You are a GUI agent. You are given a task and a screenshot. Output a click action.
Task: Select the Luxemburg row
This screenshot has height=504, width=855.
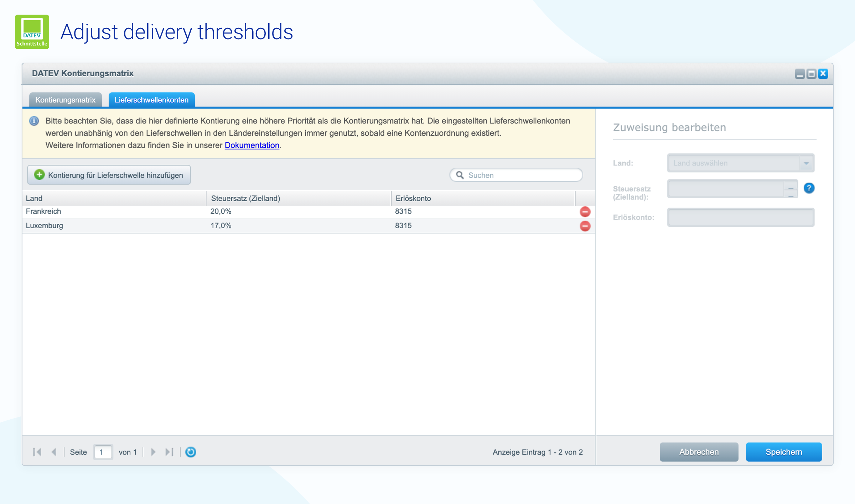309,226
